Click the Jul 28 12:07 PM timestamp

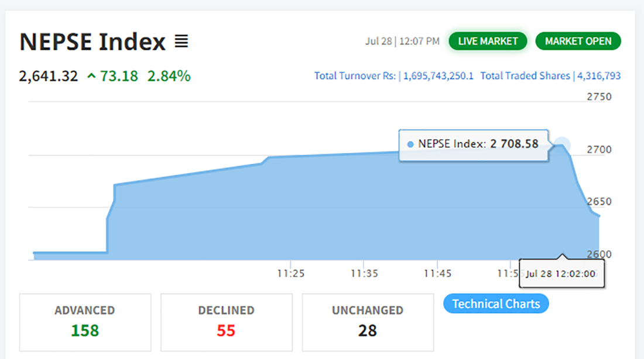pyautogui.click(x=403, y=42)
